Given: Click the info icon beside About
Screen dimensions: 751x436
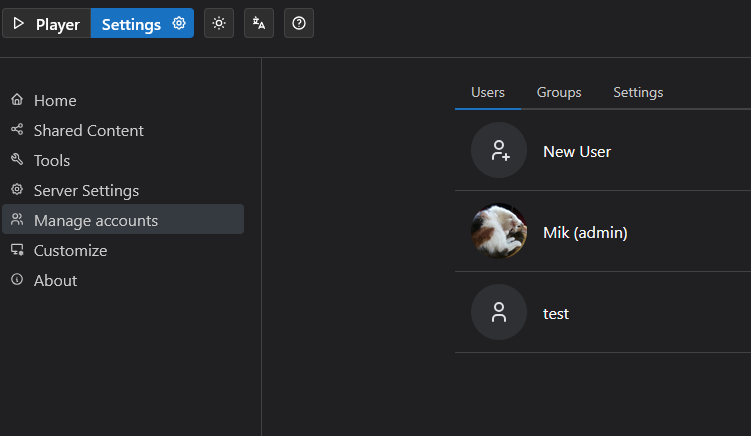Looking at the screenshot, I should (17, 279).
